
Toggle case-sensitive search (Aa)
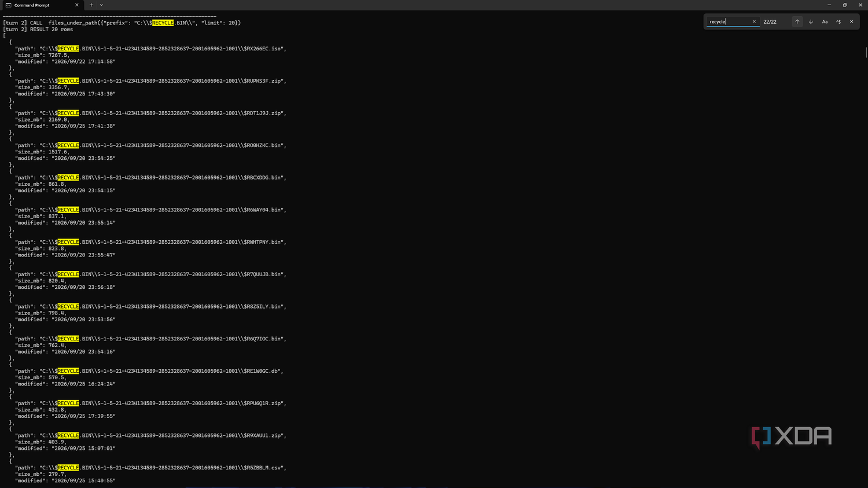point(825,21)
